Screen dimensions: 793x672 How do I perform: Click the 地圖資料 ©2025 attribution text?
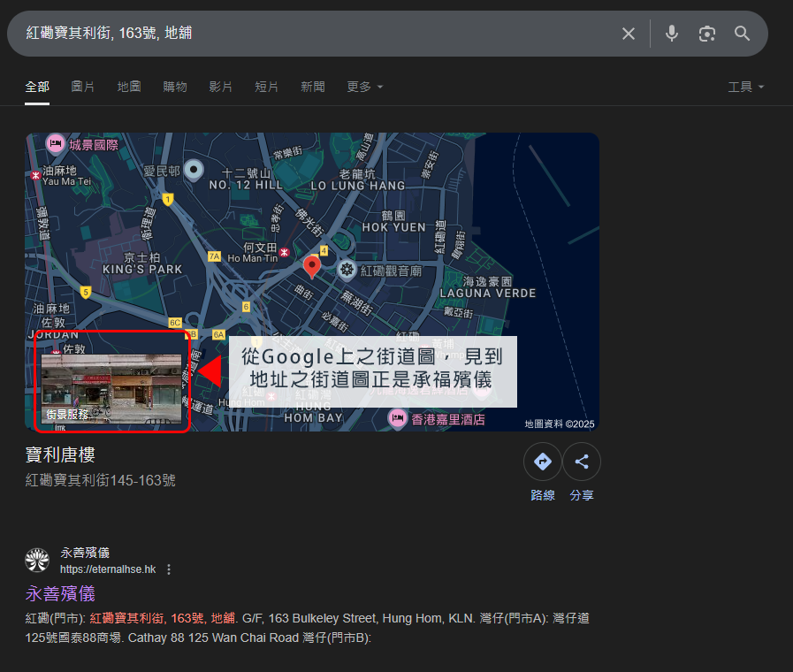click(x=560, y=424)
